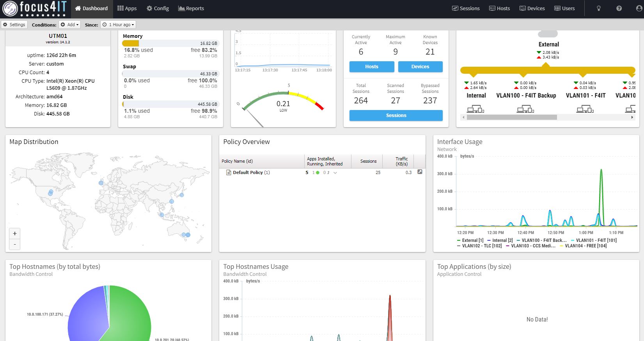
Task: Click the Default Policy row name
Action: click(251, 172)
